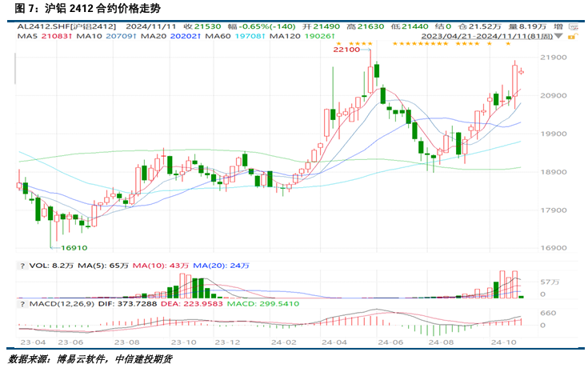Expand the MACD indicator dropdown arrow
This screenshot has width=588, height=368.
click(x=20, y=304)
